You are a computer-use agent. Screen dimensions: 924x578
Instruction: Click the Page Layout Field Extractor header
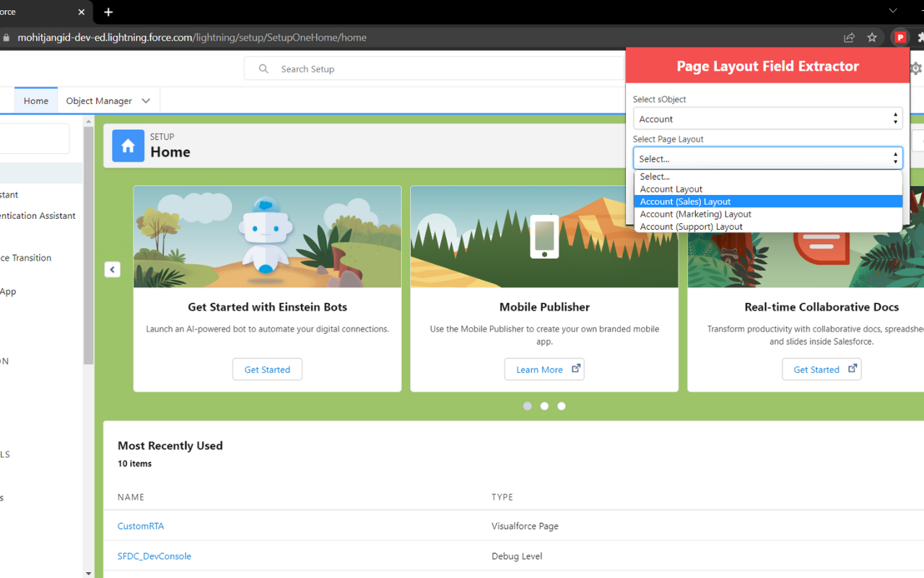point(767,66)
